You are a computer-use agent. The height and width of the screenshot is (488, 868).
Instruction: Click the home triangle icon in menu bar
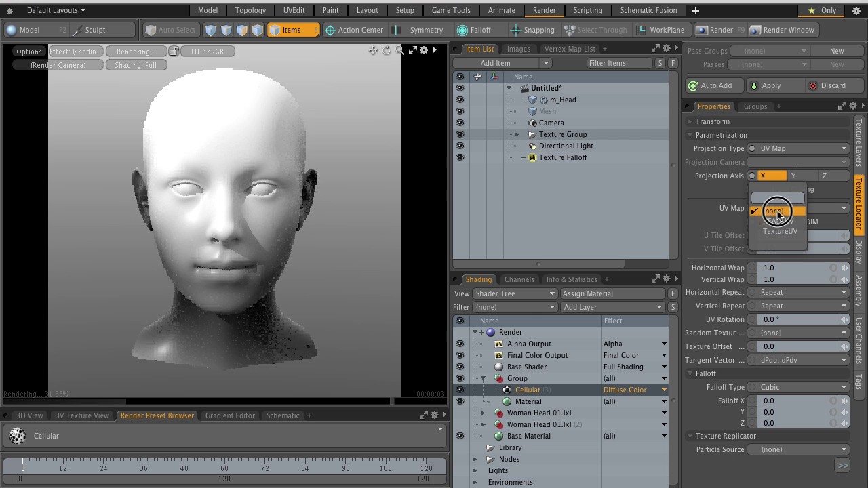point(9,11)
